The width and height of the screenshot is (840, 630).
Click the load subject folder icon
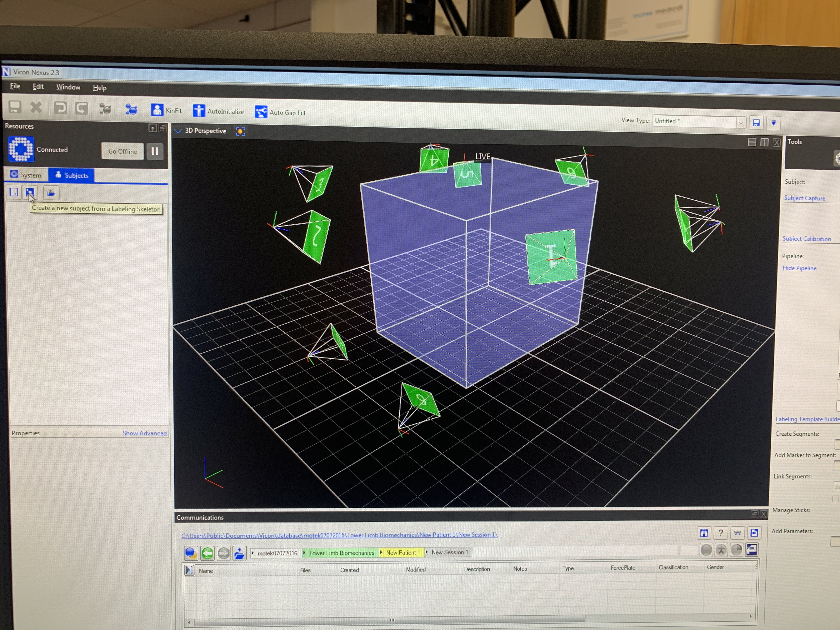point(51,193)
